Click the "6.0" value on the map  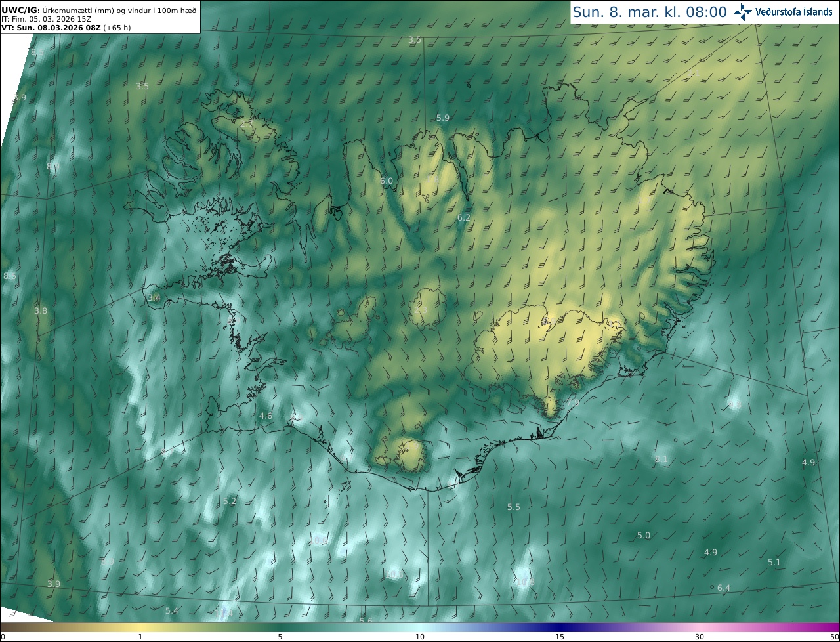pos(387,181)
